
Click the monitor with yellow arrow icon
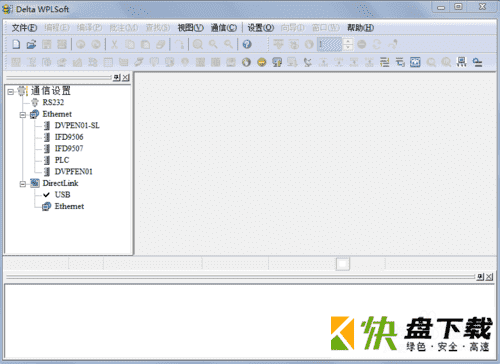coord(277,62)
